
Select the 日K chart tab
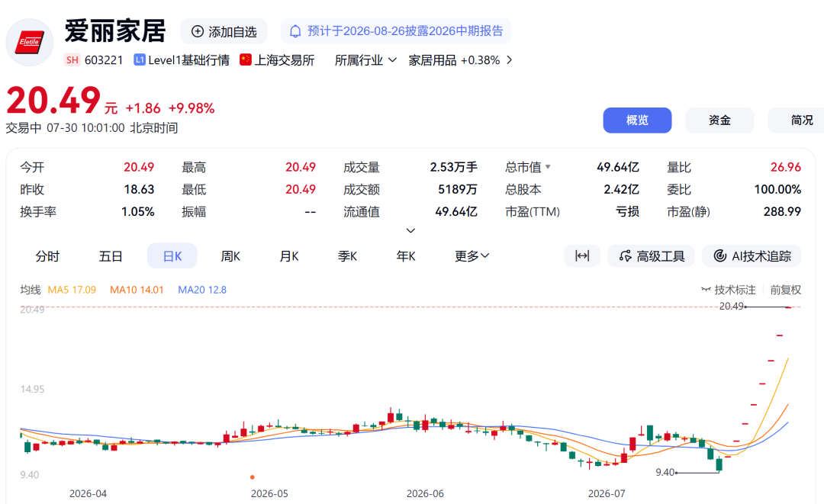point(172,255)
